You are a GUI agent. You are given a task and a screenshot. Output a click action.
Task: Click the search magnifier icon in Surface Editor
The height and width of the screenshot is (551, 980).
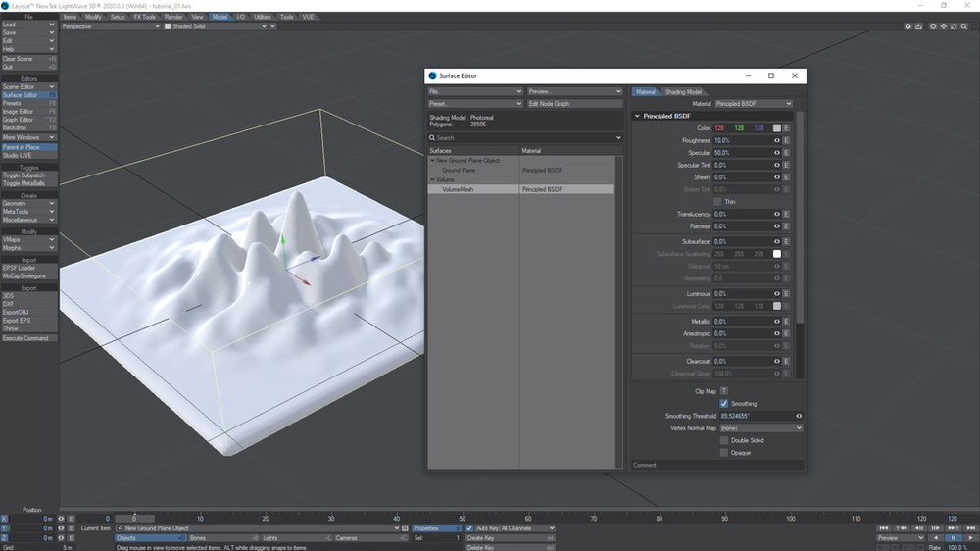432,137
